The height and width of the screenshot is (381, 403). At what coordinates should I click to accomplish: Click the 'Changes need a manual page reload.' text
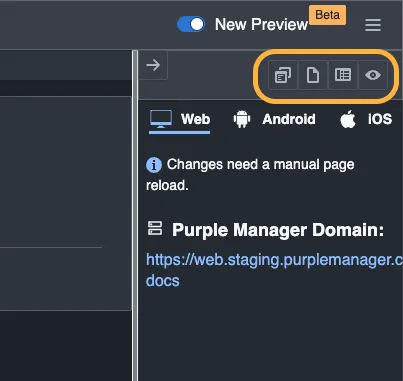point(250,175)
